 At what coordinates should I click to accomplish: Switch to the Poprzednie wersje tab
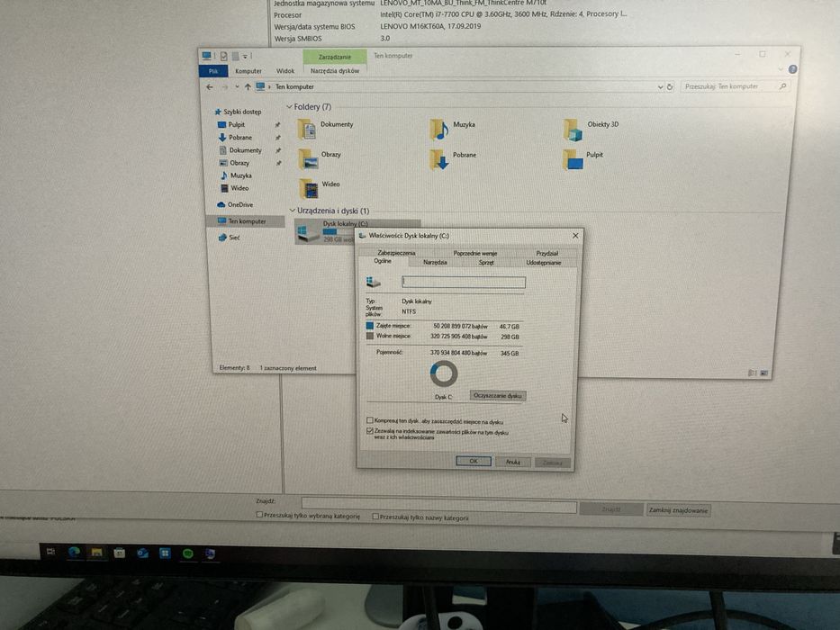475,254
